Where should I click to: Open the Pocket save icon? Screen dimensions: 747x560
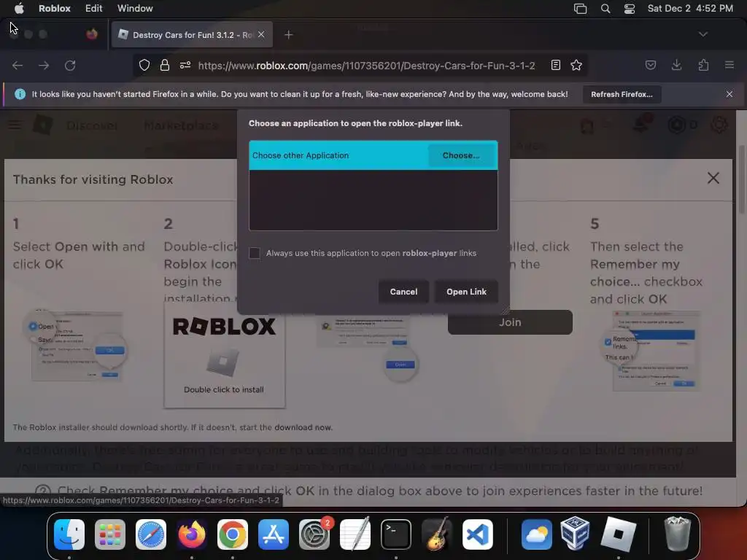coord(651,65)
